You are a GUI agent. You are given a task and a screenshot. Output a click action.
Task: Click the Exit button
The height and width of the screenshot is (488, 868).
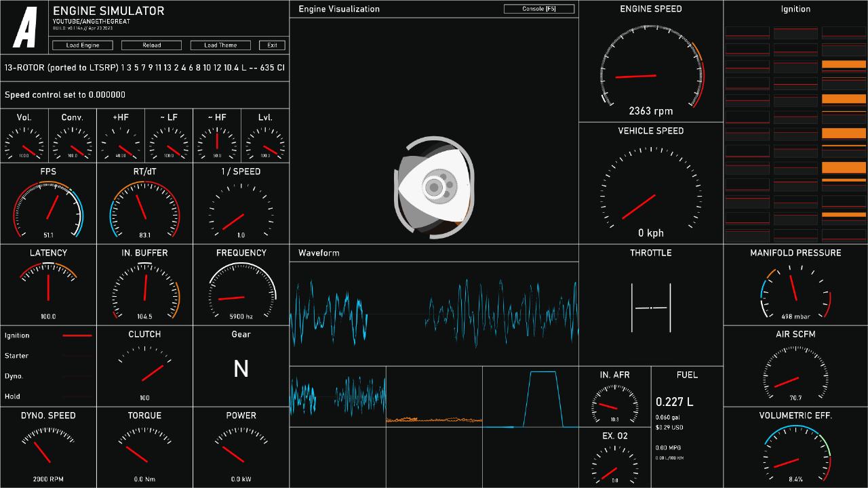[x=272, y=45]
